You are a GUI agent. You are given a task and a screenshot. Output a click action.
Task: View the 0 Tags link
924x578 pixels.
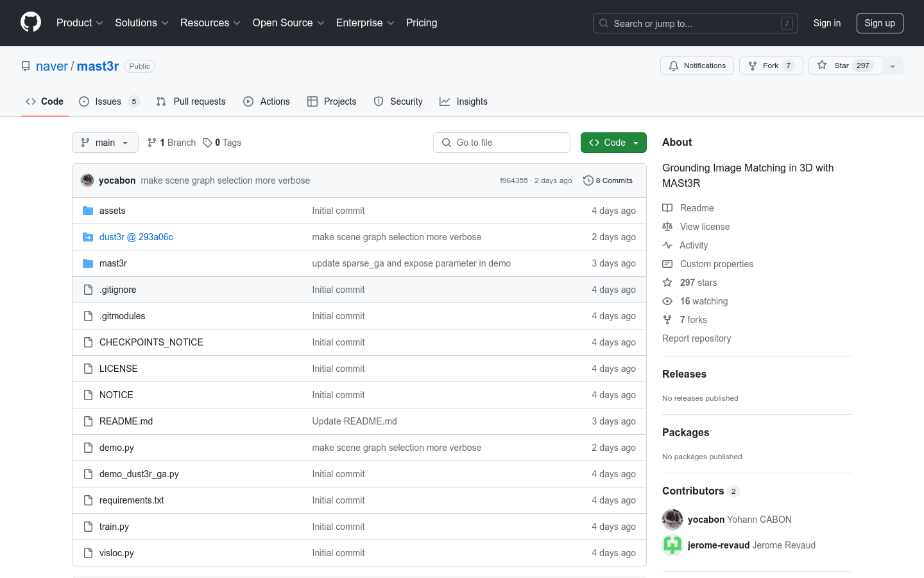[222, 143]
